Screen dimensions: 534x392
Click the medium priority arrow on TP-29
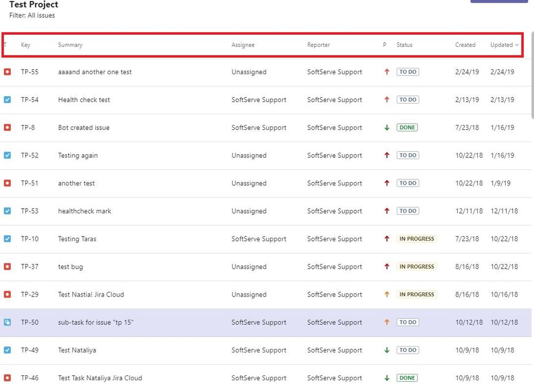coord(387,294)
